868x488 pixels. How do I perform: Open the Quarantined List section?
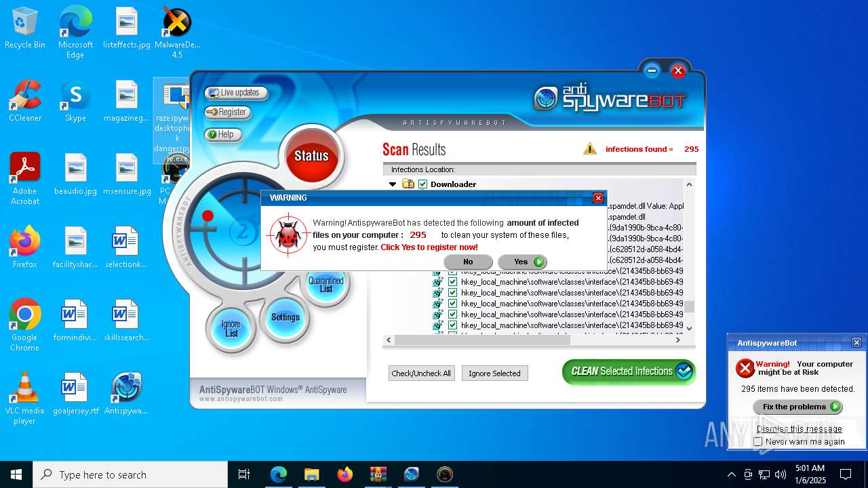pyautogui.click(x=326, y=285)
